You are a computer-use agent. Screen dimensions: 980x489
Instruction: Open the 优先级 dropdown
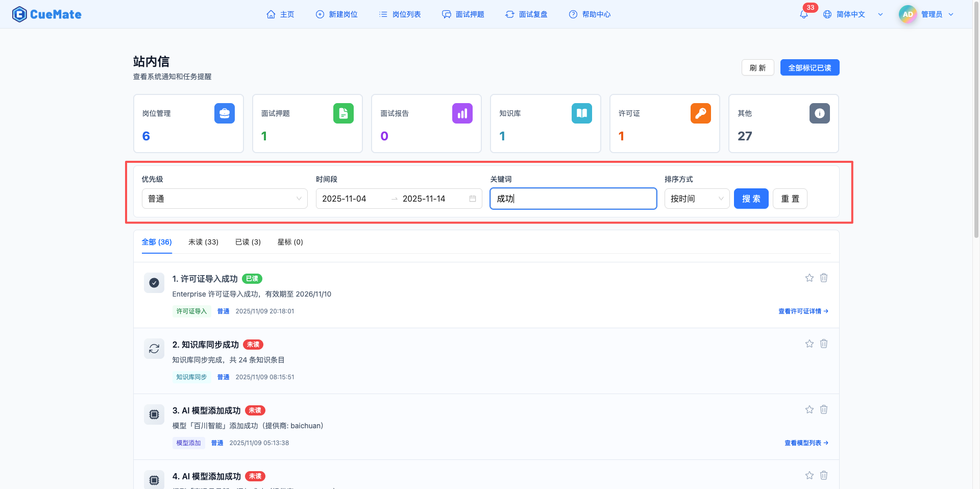tap(225, 199)
